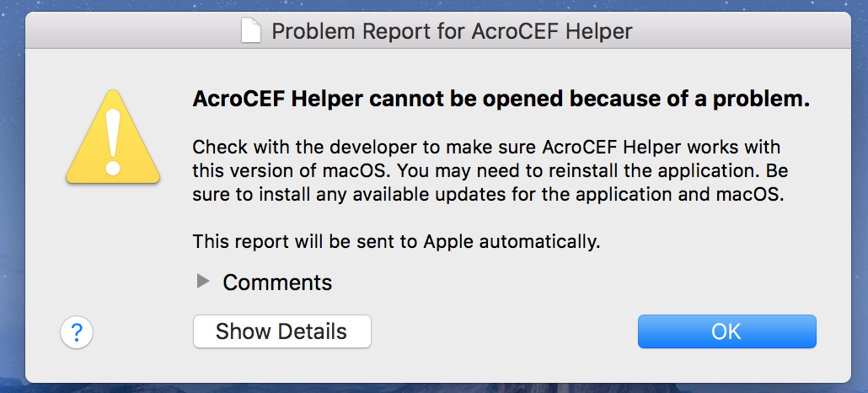
Task: Click the window title "Problem Report for AcroCEF Helper"
Action: click(451, 32)
